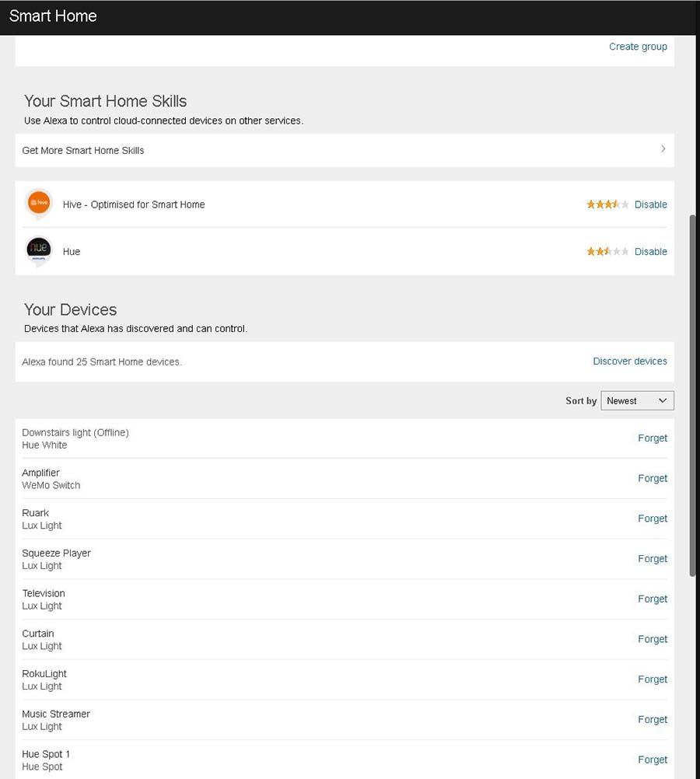Forget the Amplifier WeMo Switch
The height and width of the screenshot is (779, 700).
point(653,478)
